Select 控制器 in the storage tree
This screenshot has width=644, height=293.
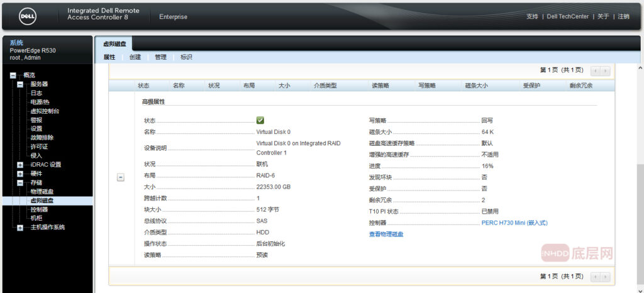[39, 209]
